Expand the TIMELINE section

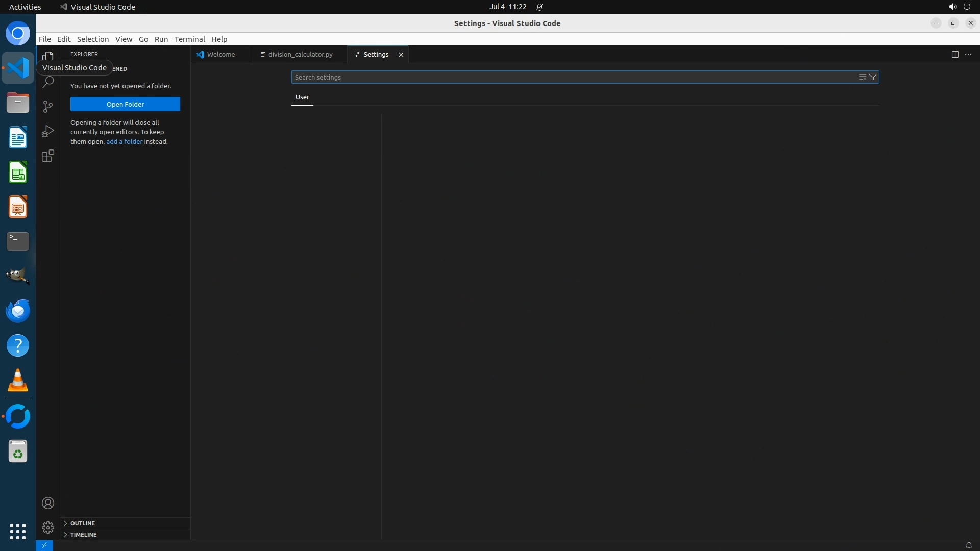(x=83, y=535)
